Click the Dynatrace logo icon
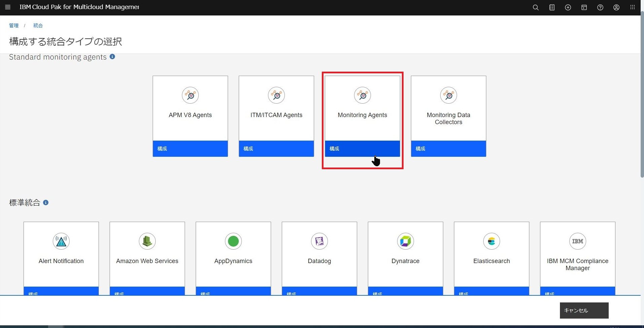Image resolution: width=644 pixels, height=328 pixels. click(406, 241)
